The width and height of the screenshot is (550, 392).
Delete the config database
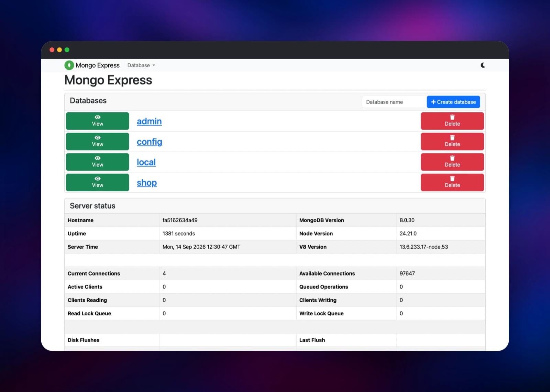pos(452,142)
